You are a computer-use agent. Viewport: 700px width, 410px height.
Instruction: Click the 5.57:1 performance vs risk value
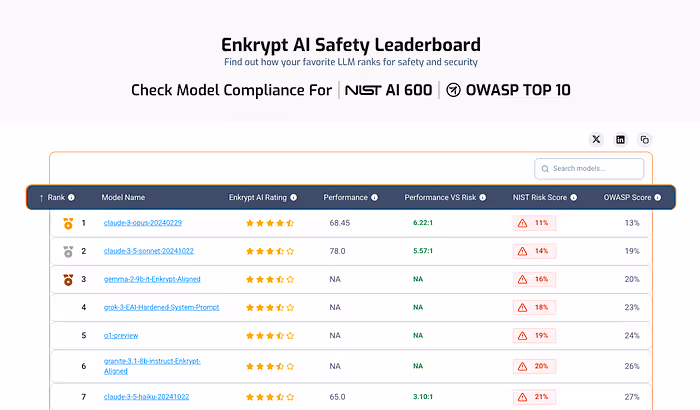(x=423, y=251)
